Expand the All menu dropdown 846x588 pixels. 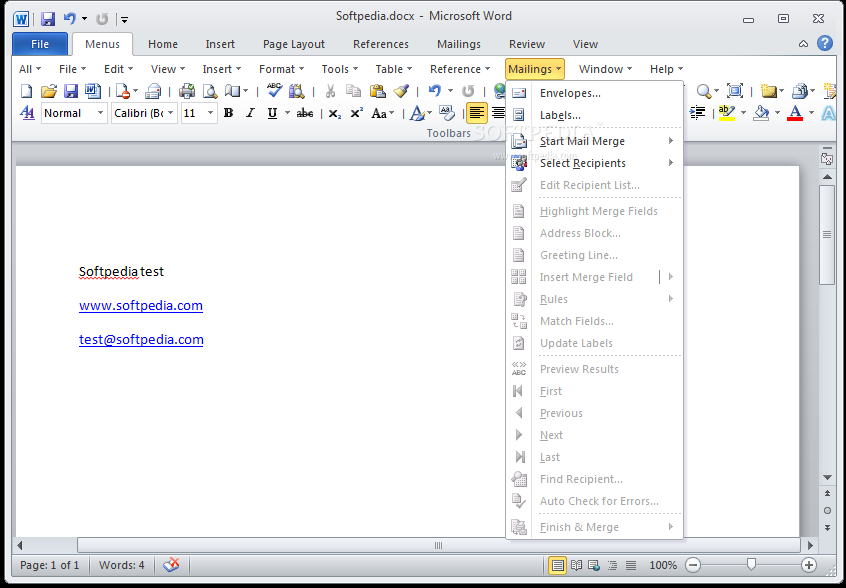(x=30, y=69)
